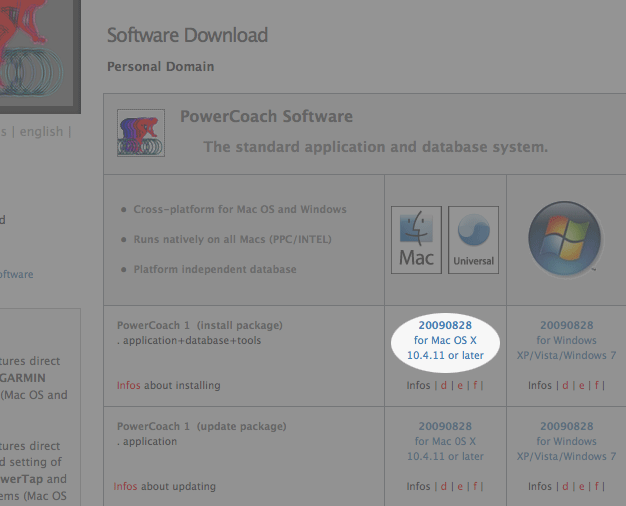Open red Infos link about installing

pyautogui.click(x=129, y=385)
